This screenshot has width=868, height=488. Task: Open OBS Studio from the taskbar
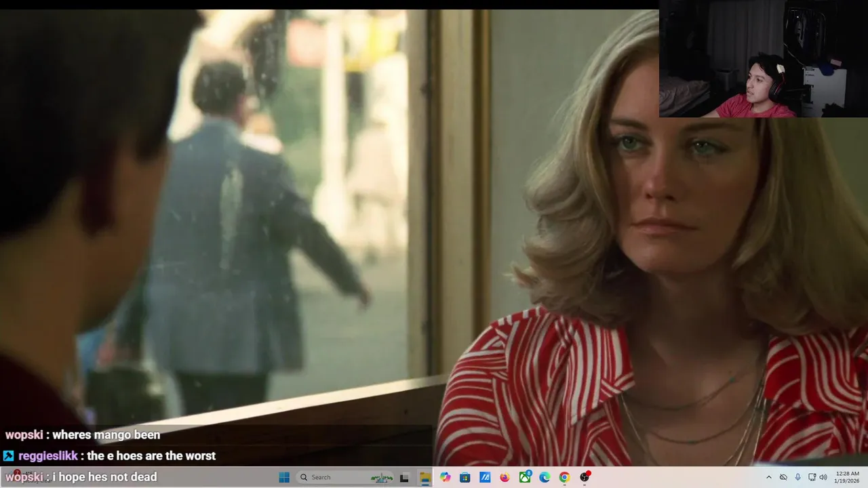pyautogui.click(x=585, y=477)
